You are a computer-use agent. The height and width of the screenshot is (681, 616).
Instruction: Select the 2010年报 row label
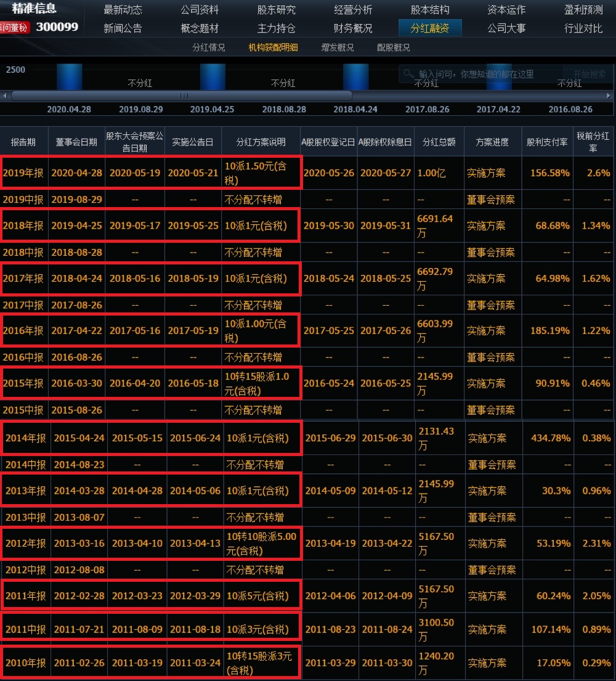click(26, 663)
